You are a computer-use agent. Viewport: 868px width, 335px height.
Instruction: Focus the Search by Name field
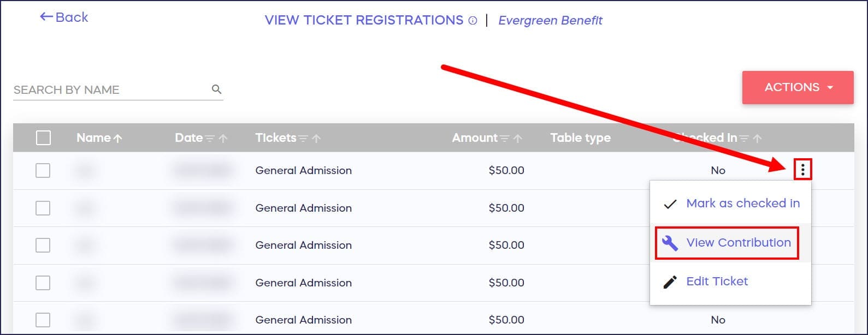tap(109, 90)
